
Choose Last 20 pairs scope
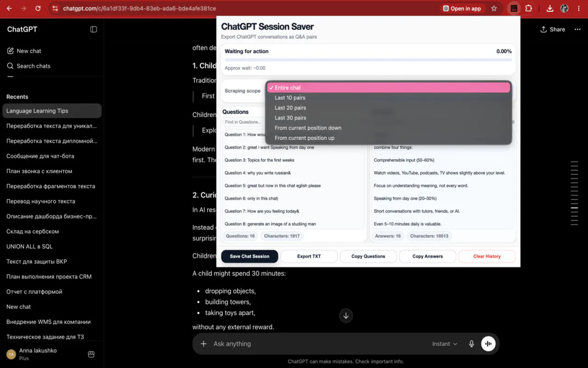click(x=389, y=108)
